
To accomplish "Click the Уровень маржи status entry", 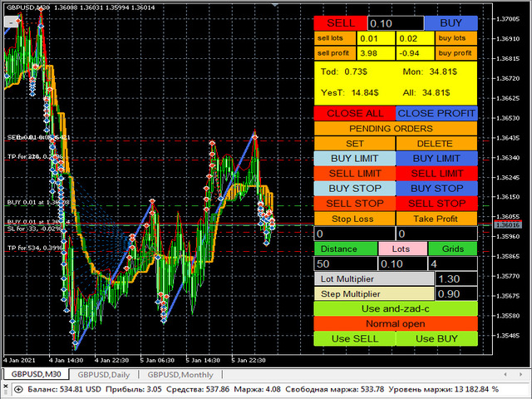I will 443,389.
